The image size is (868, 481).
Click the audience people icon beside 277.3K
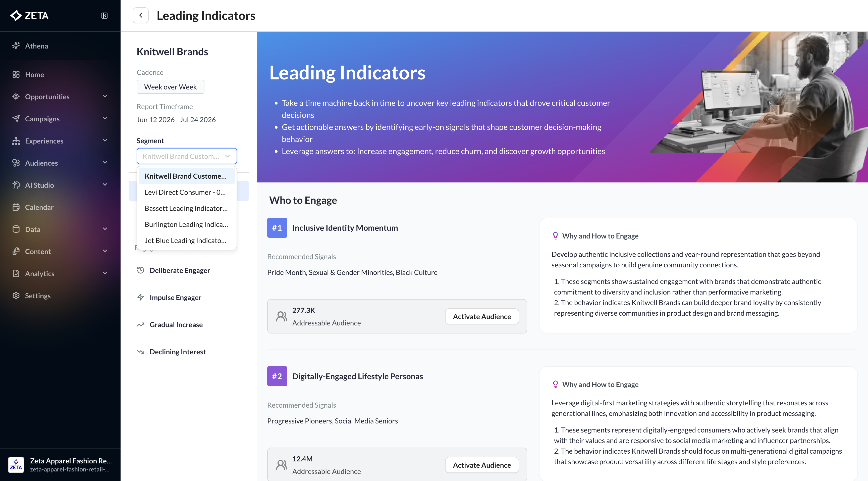click(x=281, y=316)
